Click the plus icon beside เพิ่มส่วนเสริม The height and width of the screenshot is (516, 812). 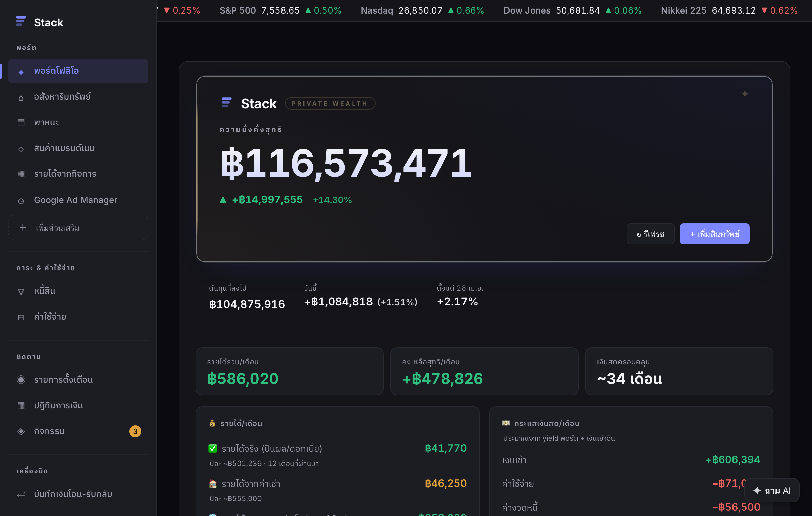(23, 228)
